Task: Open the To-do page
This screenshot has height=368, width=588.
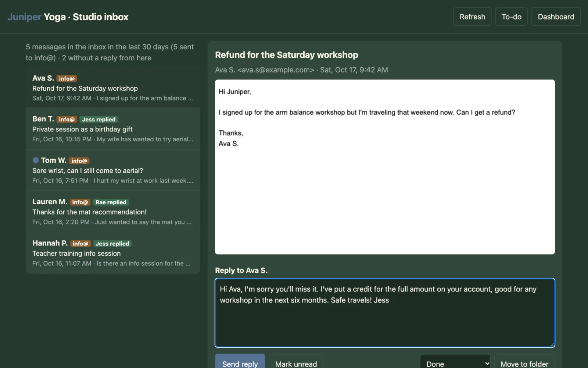Action: [x=511, y=17]
